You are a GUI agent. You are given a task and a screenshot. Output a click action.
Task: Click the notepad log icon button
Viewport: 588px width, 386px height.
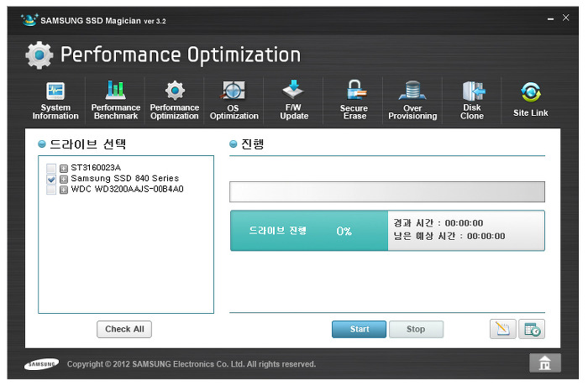pyautogui.click(x=502, y=329)
